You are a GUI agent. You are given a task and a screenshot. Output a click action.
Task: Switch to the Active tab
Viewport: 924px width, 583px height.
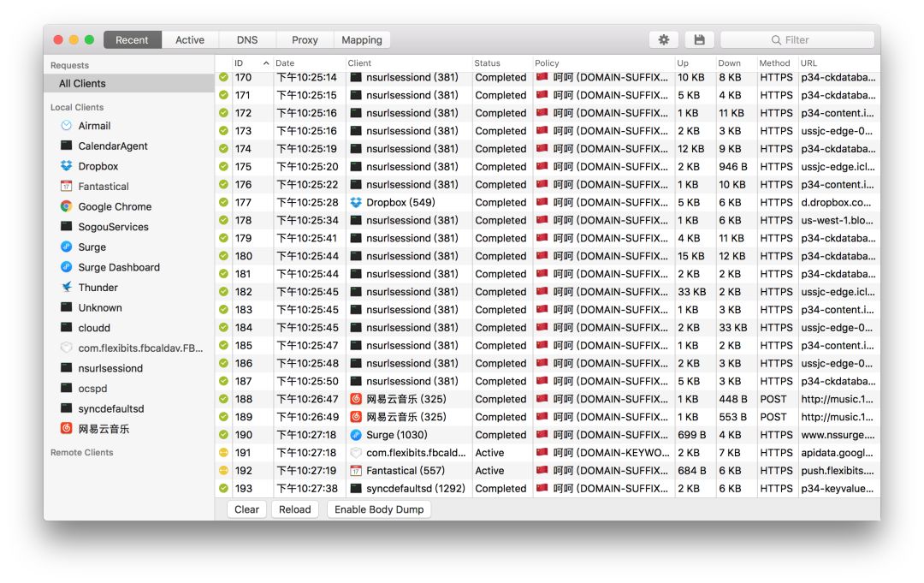click(190, 39)
